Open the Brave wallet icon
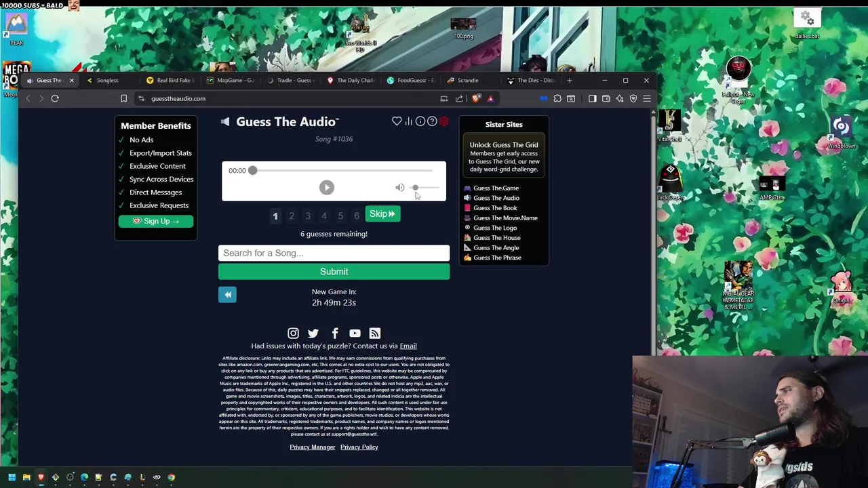The height and width of the screenshot is (488, 868). tap(606, 99)
